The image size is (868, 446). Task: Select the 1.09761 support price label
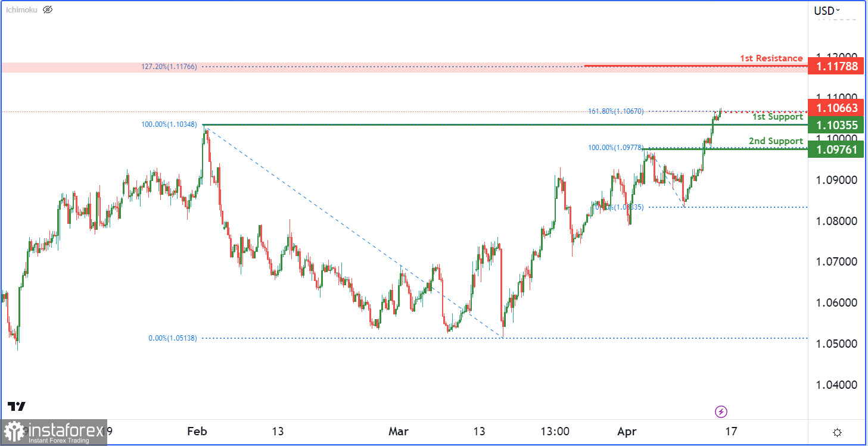pyautogui.click(x=836, y=149)
